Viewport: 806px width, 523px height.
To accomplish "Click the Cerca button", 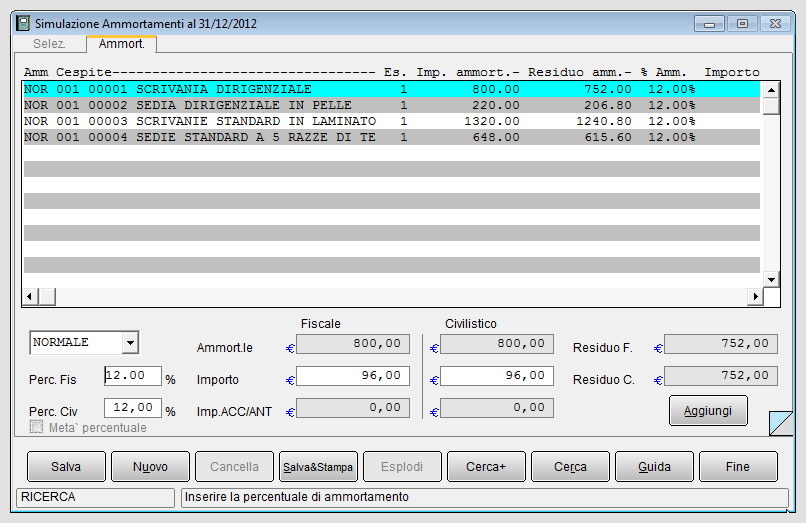I will [570, 466].
